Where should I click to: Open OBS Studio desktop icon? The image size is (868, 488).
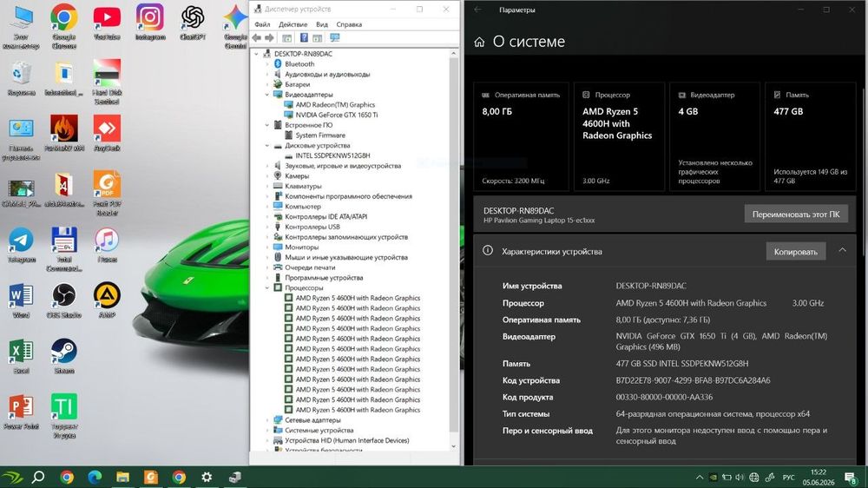pyautogui.click(x=63, y=300)
